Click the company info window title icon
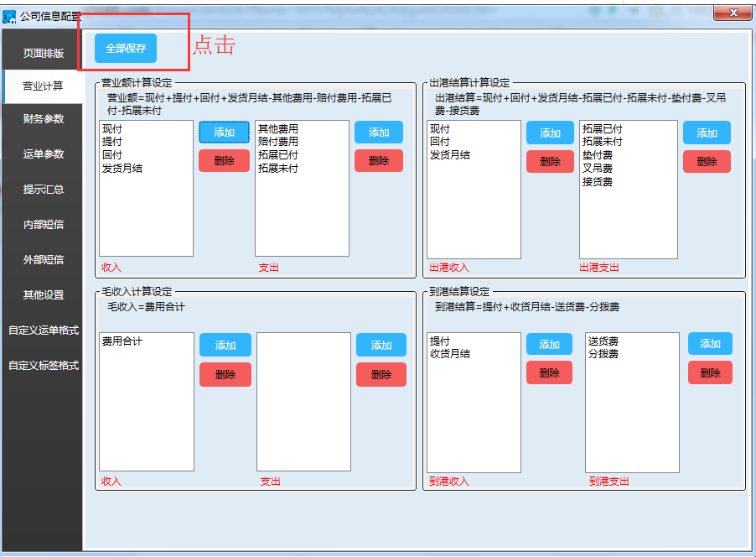This screenshot has width=756, height=557. [x=10, y=16]
